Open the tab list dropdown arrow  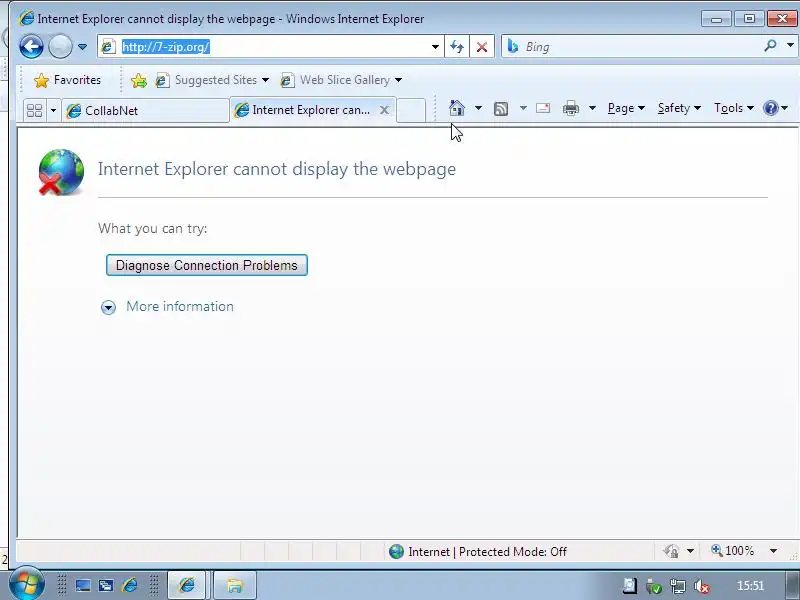coord(53,110)
